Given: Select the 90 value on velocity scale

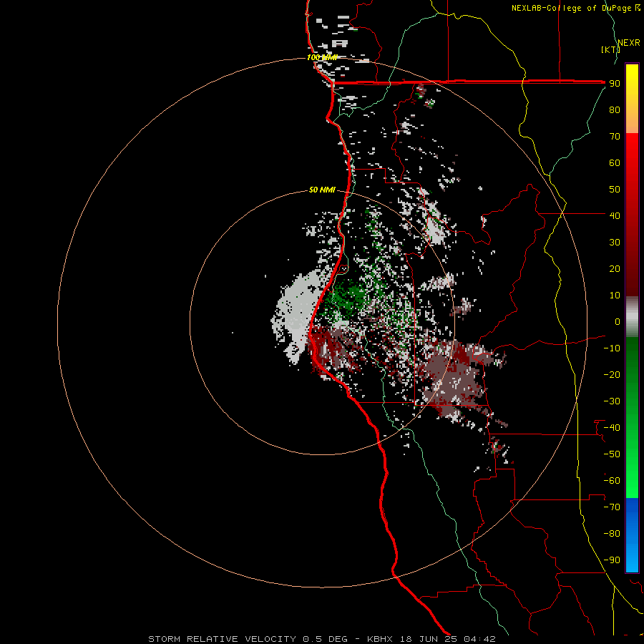Looking at the screenshot, I should (615, 84).
